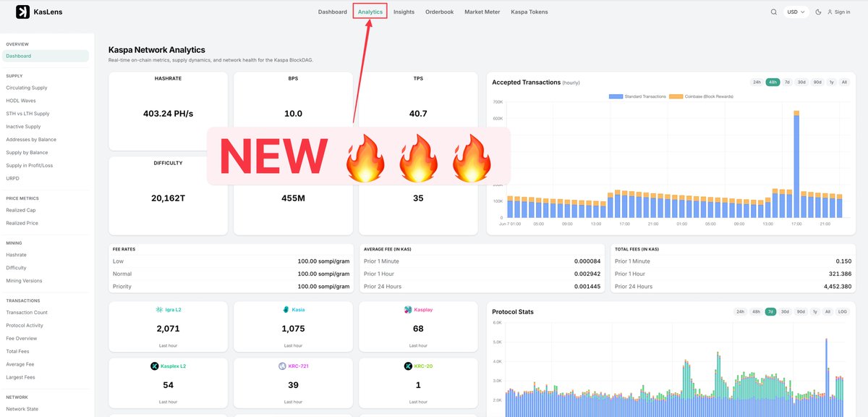Image resolution: width=868 pixels, height=417 pixels.
Task: Open the Insights nav tab
Action: 404,12
